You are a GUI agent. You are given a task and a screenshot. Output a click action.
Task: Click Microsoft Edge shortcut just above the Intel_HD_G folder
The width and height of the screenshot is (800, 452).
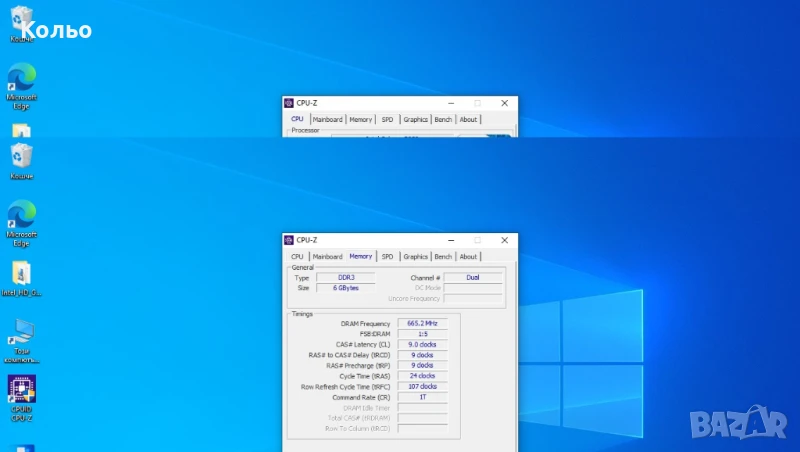(22, 216)
